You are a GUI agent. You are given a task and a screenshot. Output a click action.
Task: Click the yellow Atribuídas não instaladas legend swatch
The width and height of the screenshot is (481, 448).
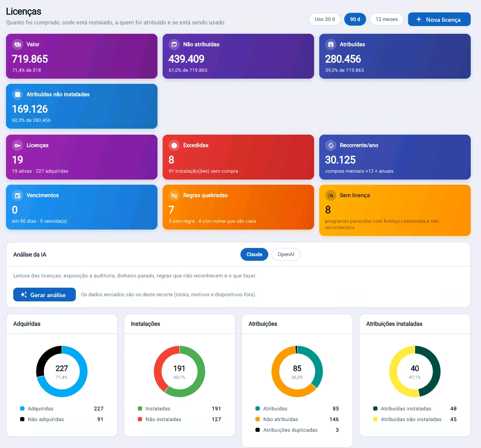coord(375,419)
